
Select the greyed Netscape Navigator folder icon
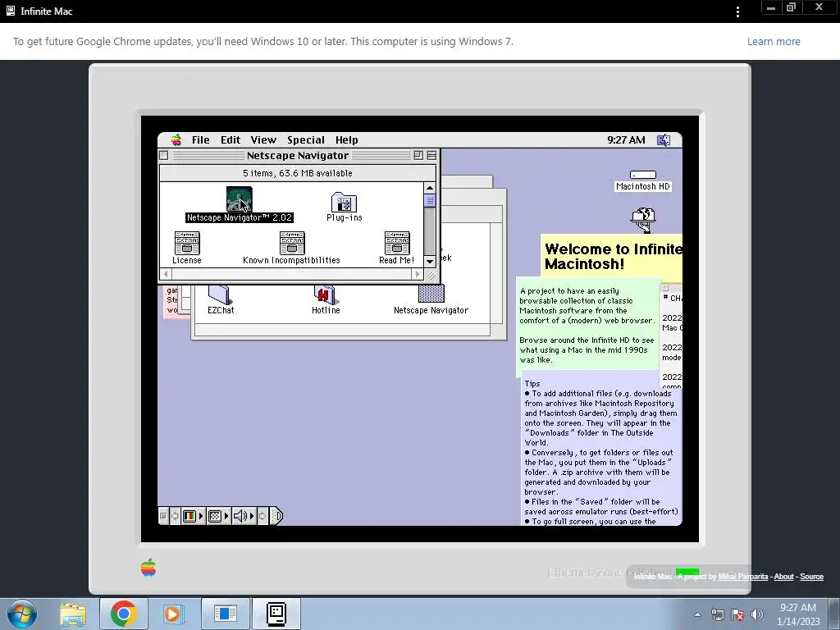[x=431, y=294]
